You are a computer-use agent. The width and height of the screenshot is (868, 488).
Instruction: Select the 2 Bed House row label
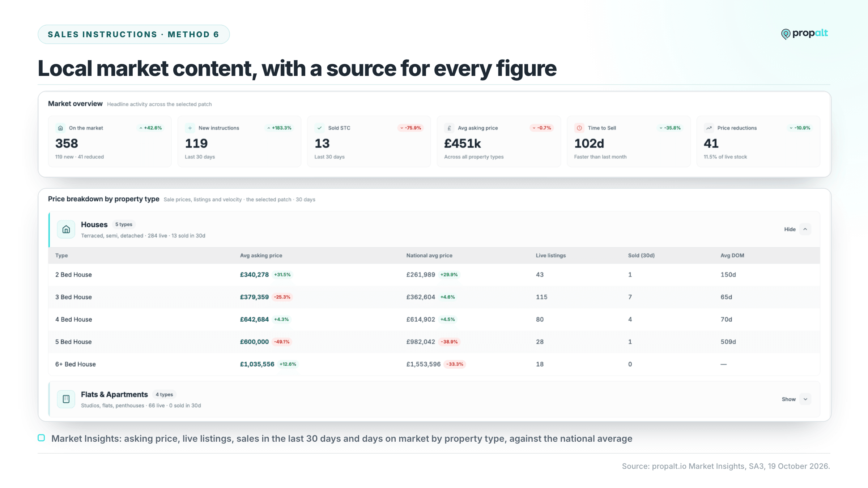[x=73, y=275]
